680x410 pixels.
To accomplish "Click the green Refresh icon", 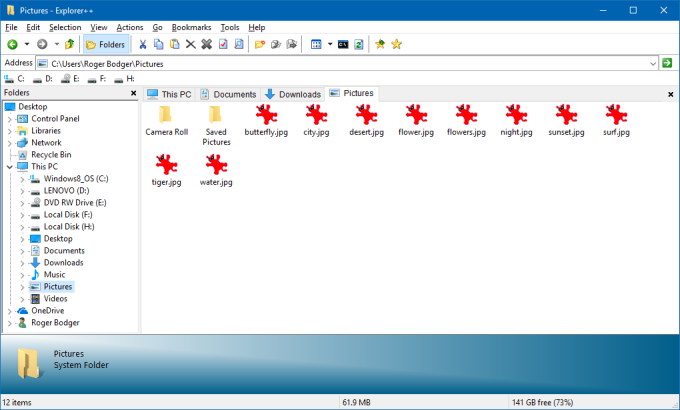I will point(359,44).
